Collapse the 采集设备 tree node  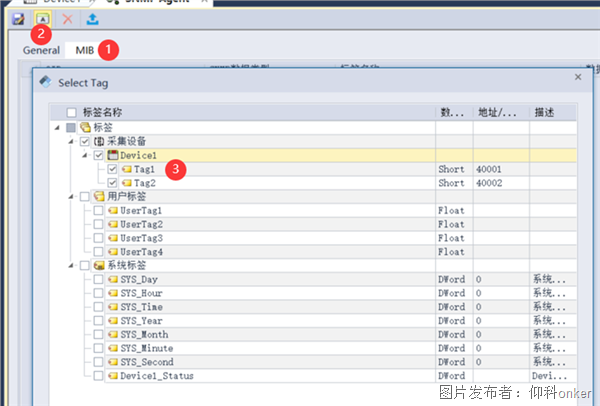(71, 142)
